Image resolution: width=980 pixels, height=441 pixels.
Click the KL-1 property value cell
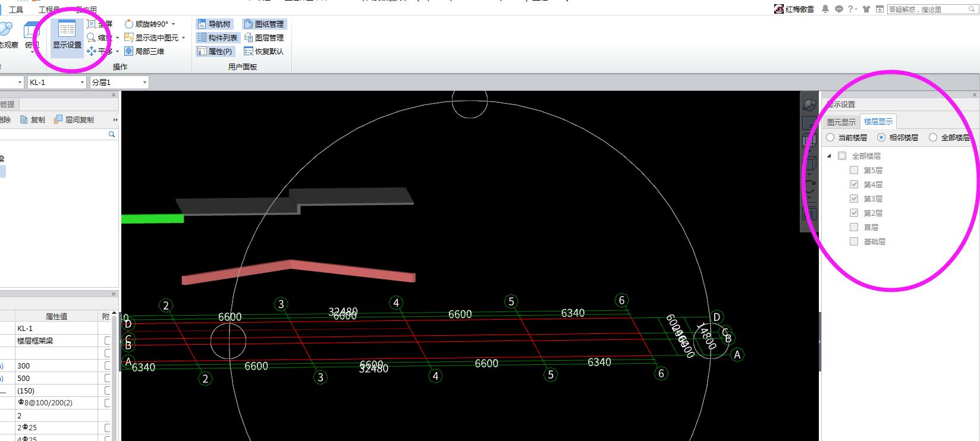pos(56,328)
